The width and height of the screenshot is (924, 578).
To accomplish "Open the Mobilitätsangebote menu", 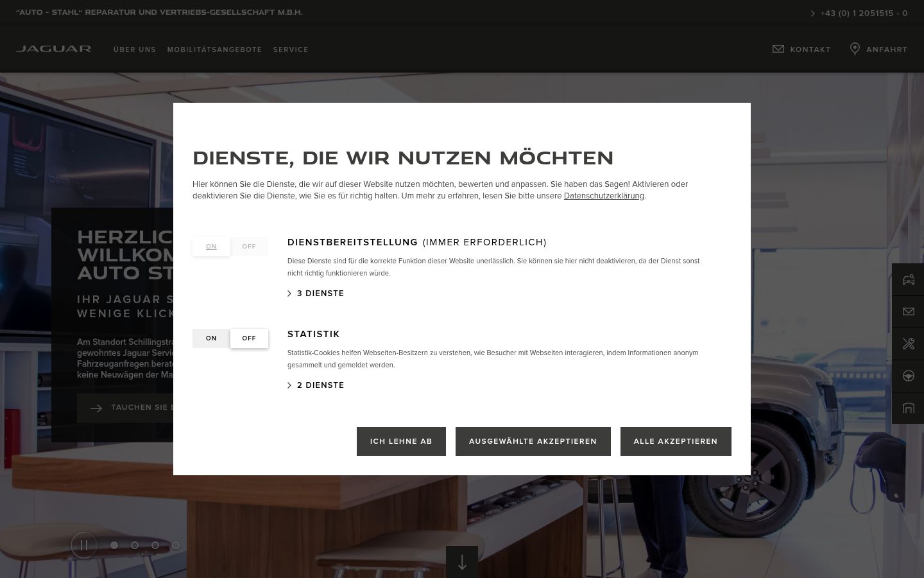I will tap(214, 49).
